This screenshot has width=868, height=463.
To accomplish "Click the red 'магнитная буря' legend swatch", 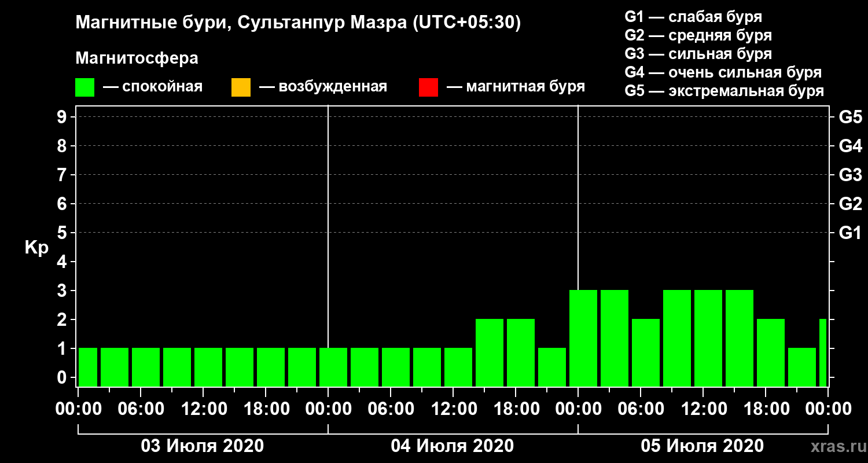I will [428, 87].
